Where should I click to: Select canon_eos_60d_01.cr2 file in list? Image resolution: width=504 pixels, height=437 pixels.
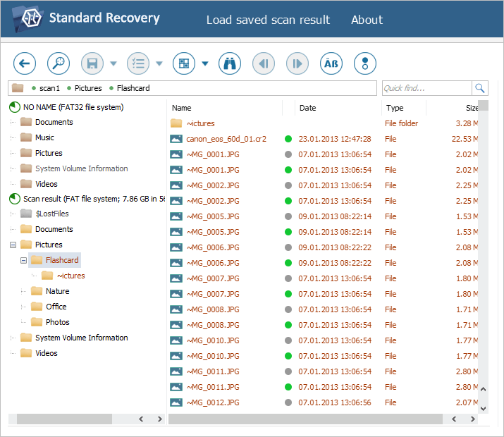pyautogui.click(x=226, y=139)
